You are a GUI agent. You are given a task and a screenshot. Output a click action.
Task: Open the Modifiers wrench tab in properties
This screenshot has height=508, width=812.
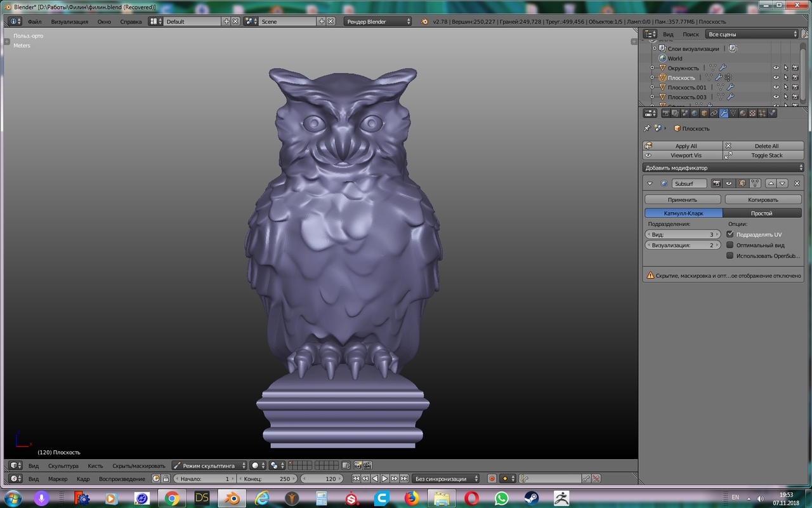(724, 113)
